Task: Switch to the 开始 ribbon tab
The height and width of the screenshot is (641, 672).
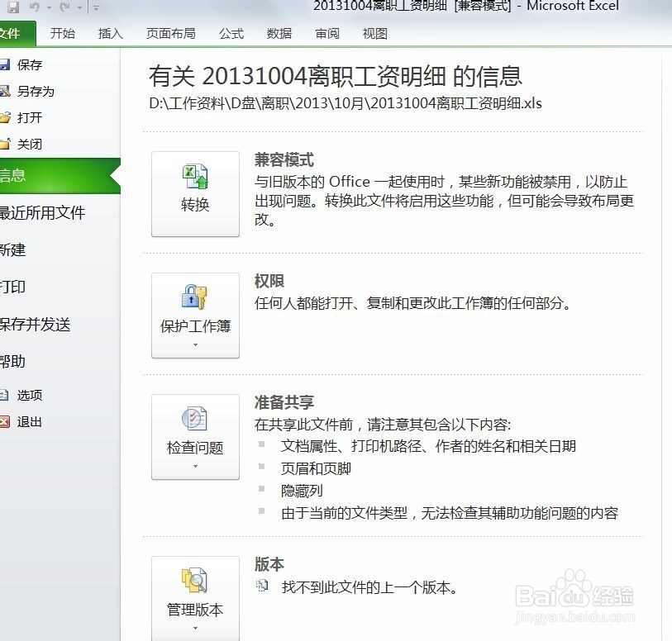Action: 64,33
